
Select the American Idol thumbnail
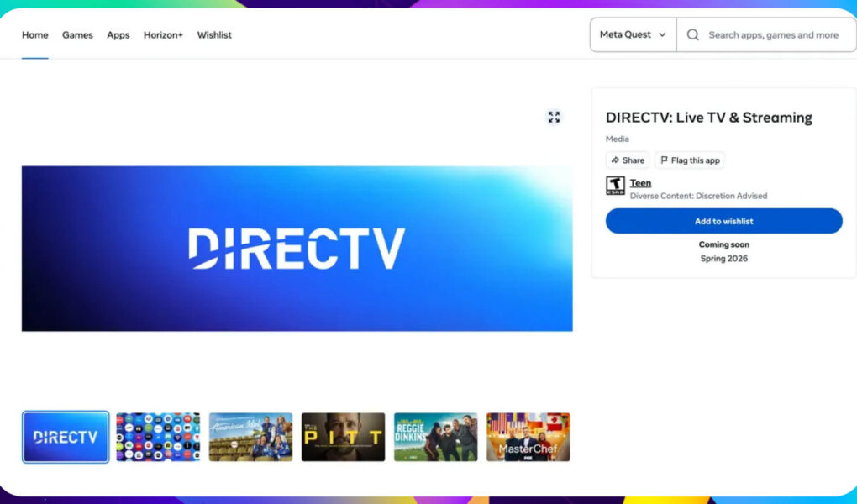[x=250, y=437]
